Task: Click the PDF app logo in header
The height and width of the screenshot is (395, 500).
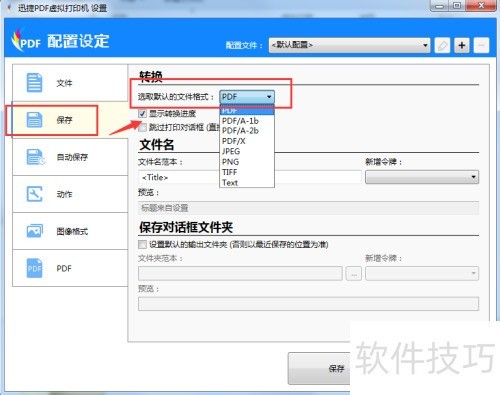Action: coord(26,40)
